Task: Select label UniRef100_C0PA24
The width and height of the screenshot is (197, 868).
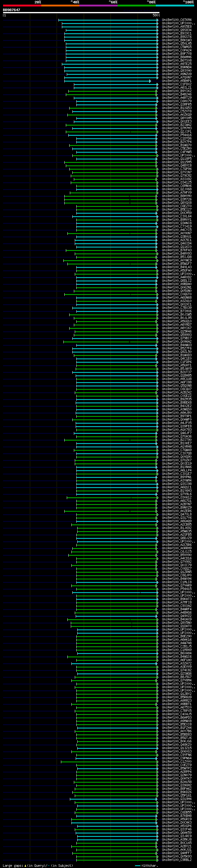Action: (176, 50)
